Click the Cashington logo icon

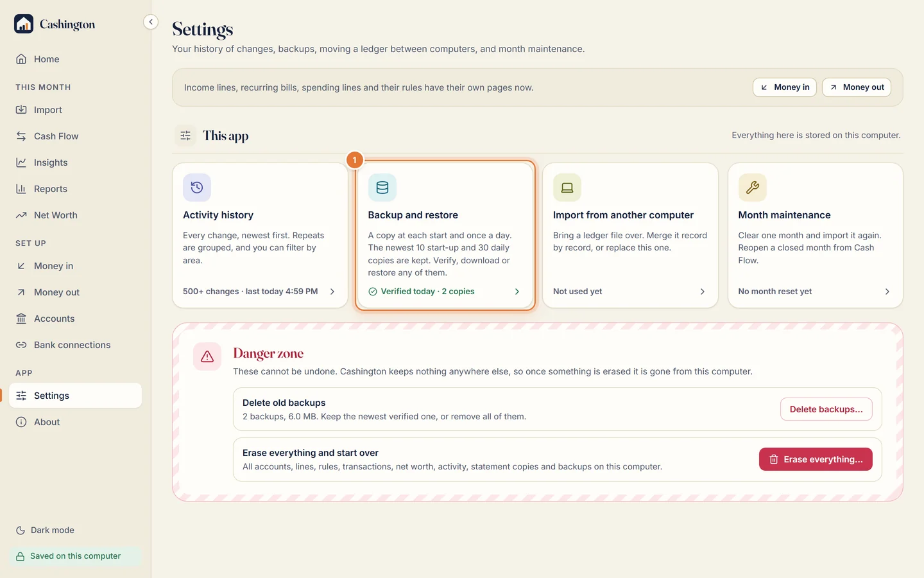[x=24, y=24]
